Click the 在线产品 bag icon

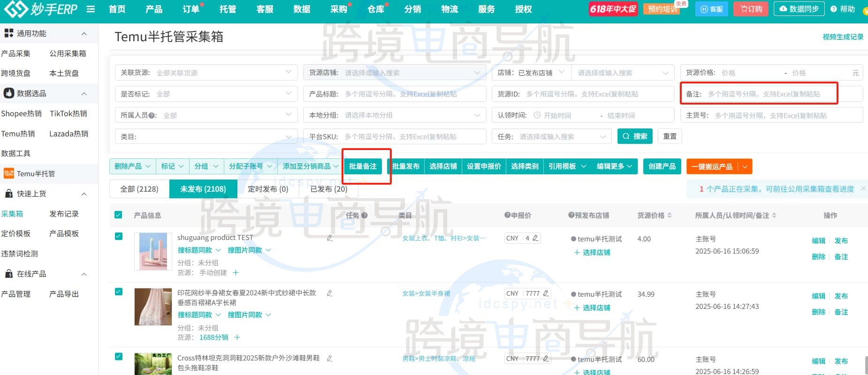pos(8,274)
